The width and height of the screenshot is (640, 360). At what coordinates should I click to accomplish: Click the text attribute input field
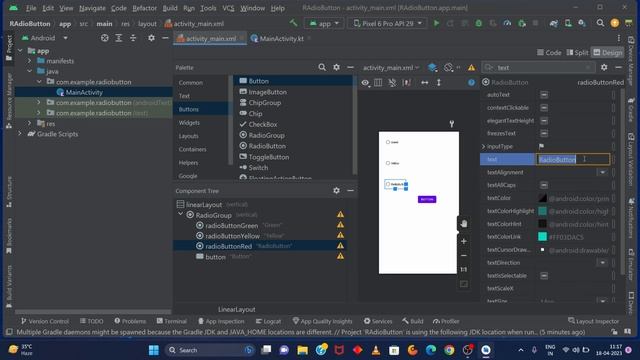point(573,159)
